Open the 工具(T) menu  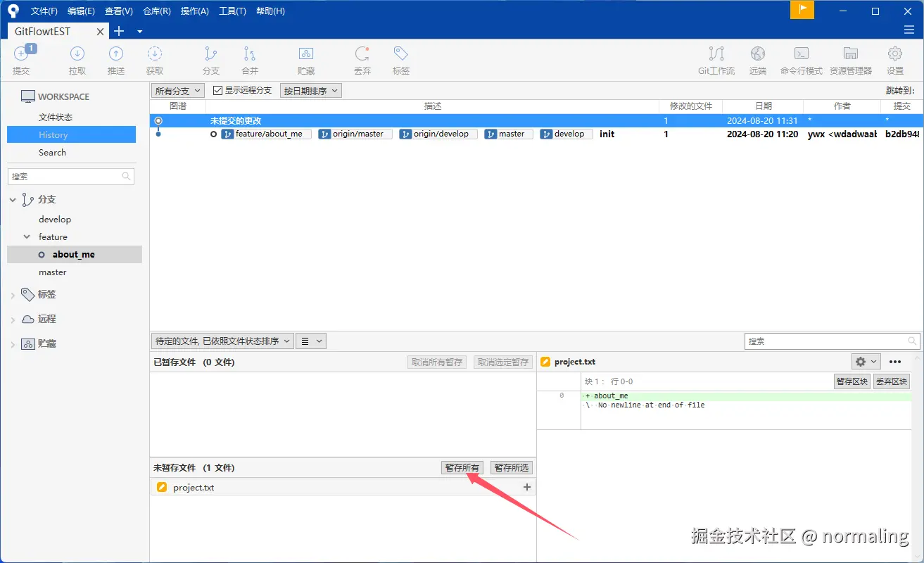click(x=232, y=11)
